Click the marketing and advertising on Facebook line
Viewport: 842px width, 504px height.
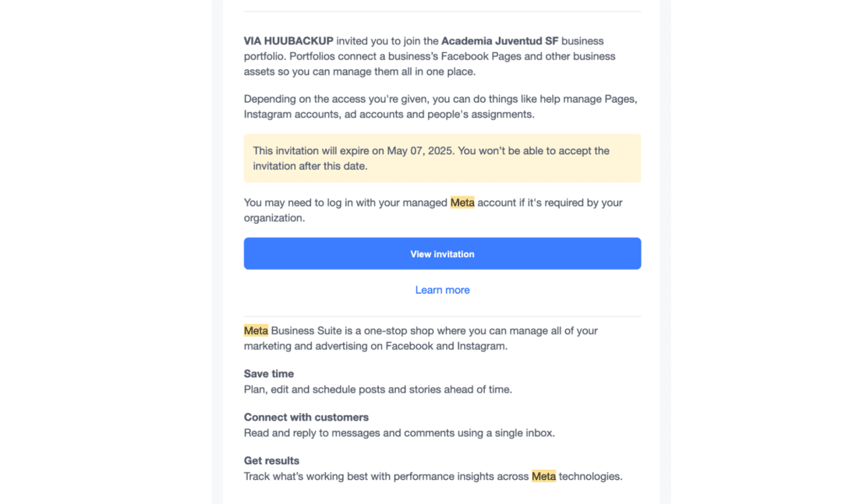(375, 346)
